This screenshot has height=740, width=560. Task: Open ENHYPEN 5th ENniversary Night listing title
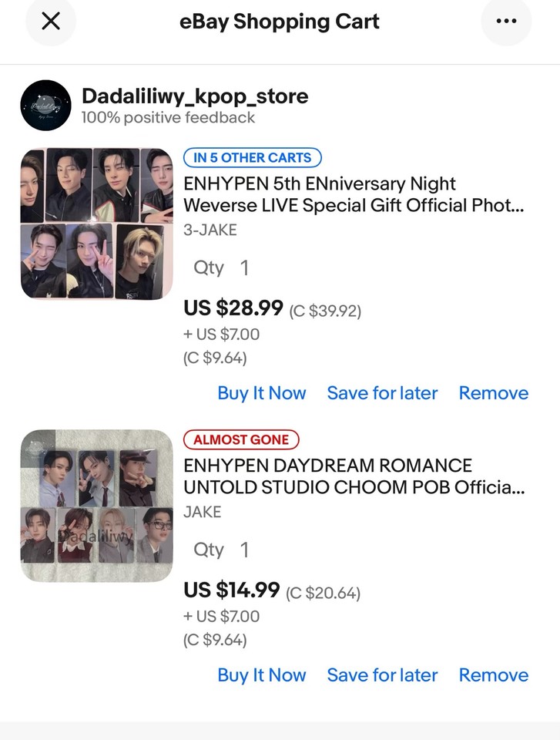[x=354, y=195]
